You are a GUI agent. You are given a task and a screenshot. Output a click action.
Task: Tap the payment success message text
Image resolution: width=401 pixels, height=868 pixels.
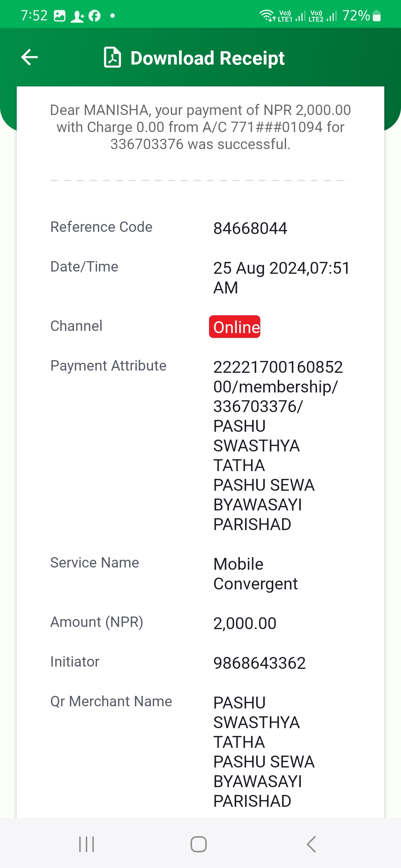coord(200,127)
